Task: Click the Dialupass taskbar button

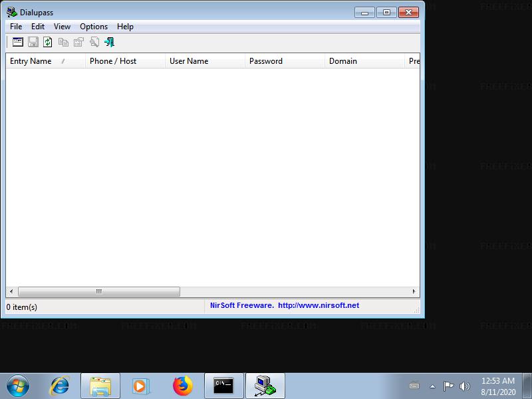Action: [x=265, y=386]
